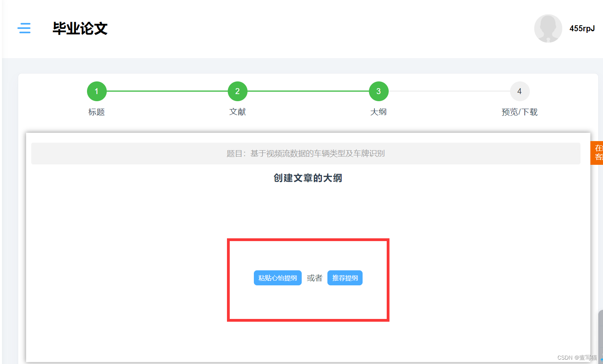Click the 毕业论文 page title
This screenshot has height=364, width=603.
click(x=80, y=28)
